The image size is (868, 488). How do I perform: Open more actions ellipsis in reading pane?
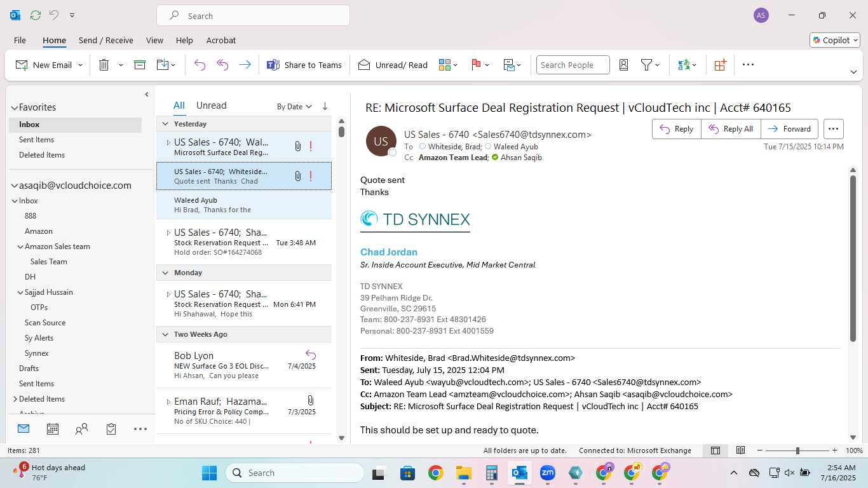click(x=834, y=129)
